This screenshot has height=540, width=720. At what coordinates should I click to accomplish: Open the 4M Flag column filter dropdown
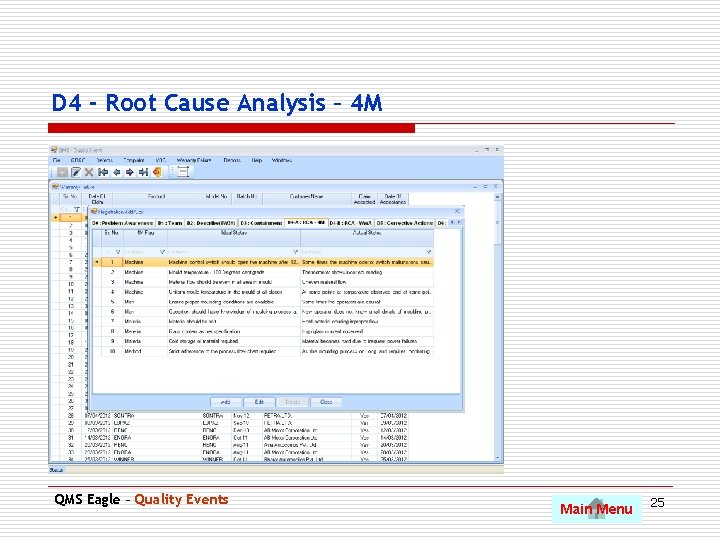click(x=162, y=252)
